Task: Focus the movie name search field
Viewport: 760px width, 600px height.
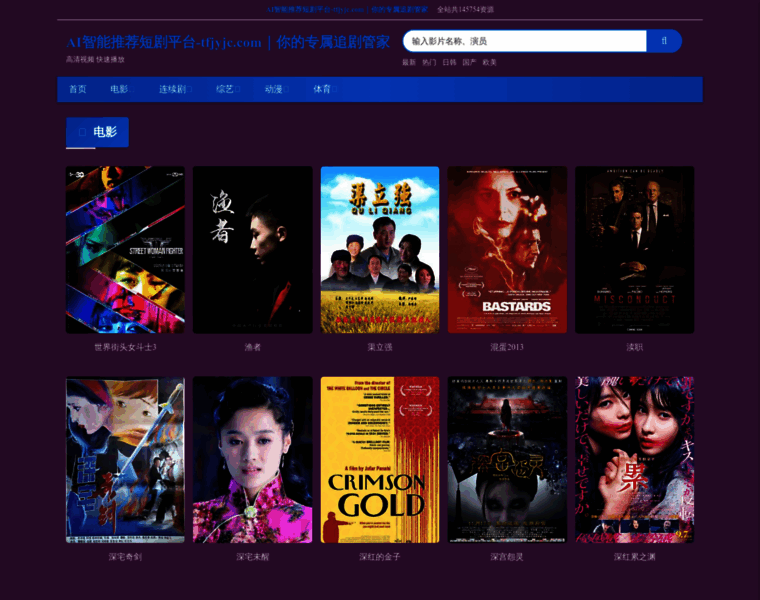Action: (x=525, y=41)
